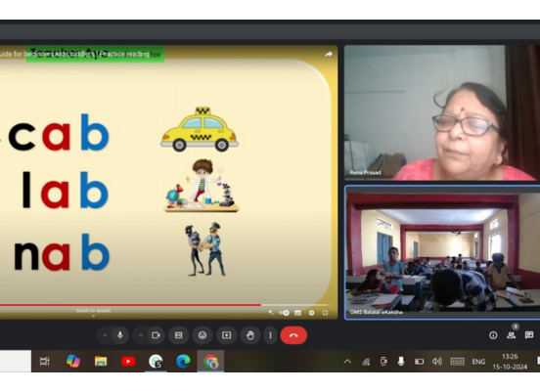Open the three-dot more options menu
Viewport: 540px width, 392px height.
click(270, 335)
